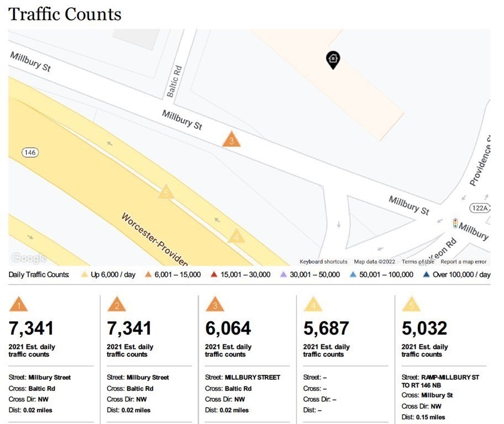The height and width of the screenshot is (424, 504).
Task: Open the Terms of Use link
Action: point(418,262)
